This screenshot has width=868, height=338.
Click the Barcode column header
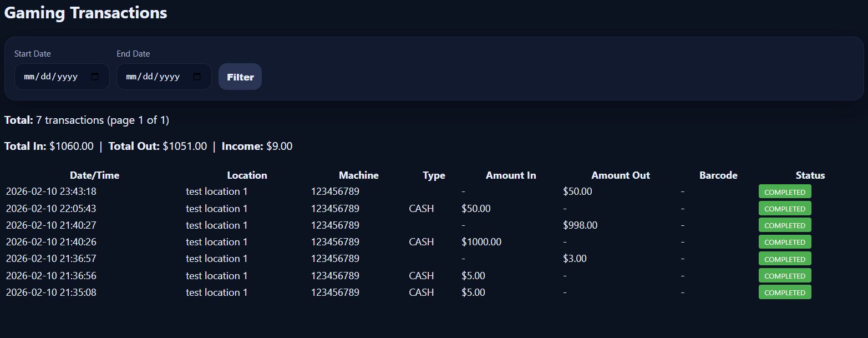[718, 175]
